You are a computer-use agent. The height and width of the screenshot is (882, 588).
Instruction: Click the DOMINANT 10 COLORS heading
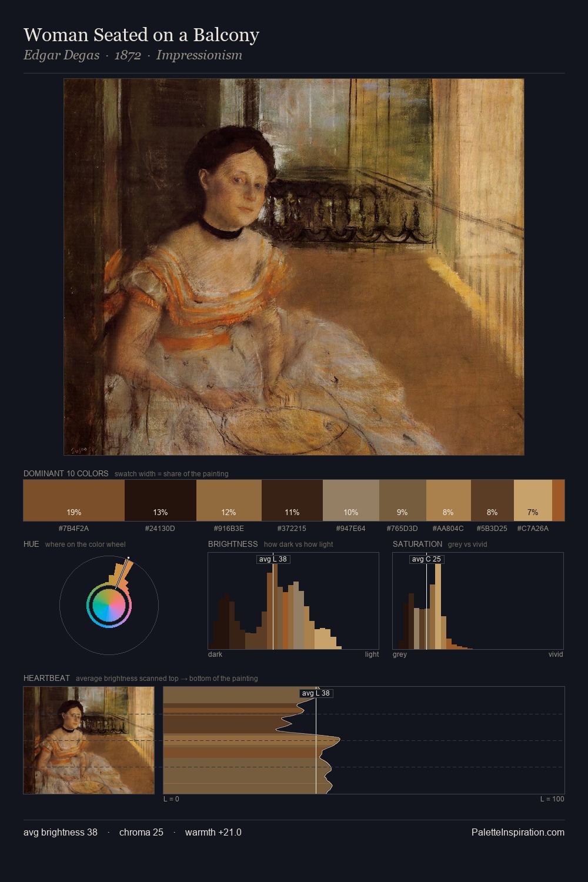(66, 473)
